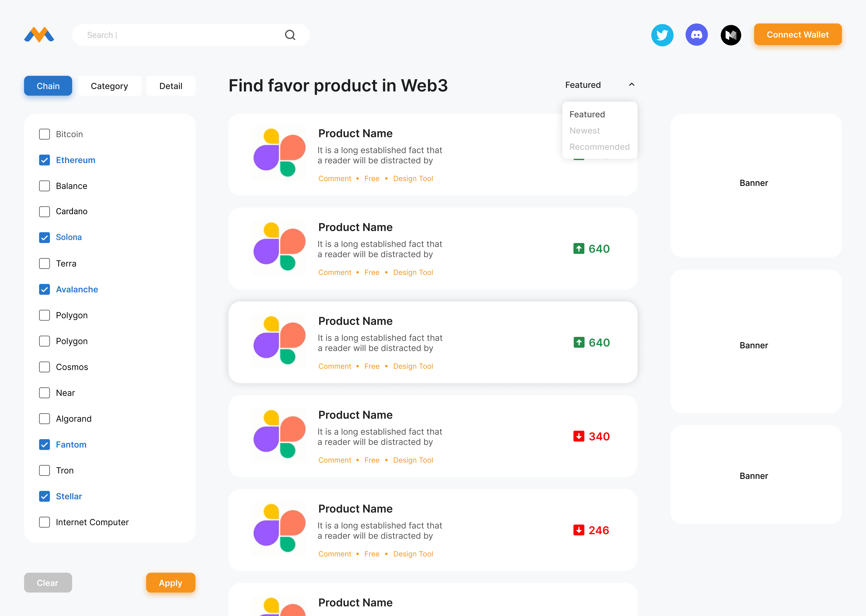866x616 pixels.
Task: Check the Cardano checkbox
Action: click(44, 212)
